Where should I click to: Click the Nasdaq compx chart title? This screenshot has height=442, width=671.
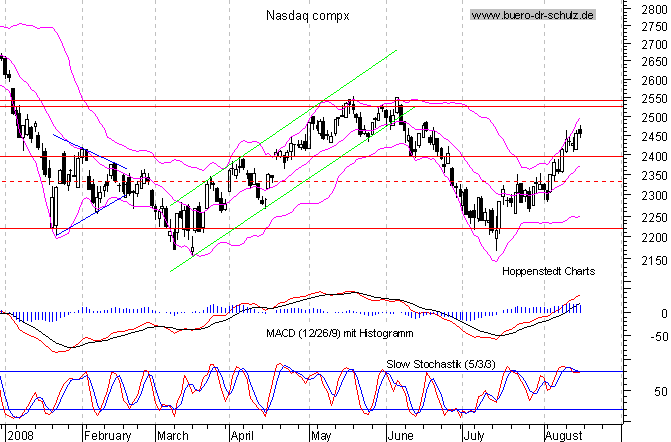[x=308, y=15]
